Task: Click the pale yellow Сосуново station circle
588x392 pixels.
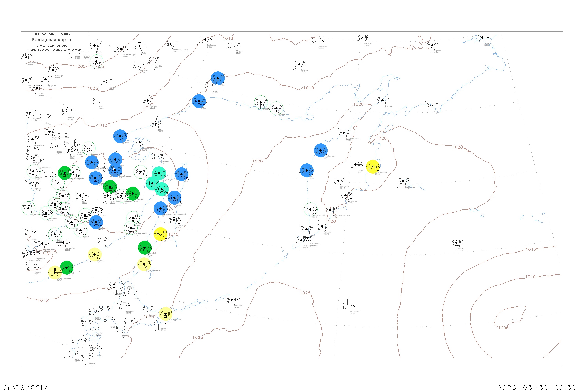Action: [x=94, y=254]
